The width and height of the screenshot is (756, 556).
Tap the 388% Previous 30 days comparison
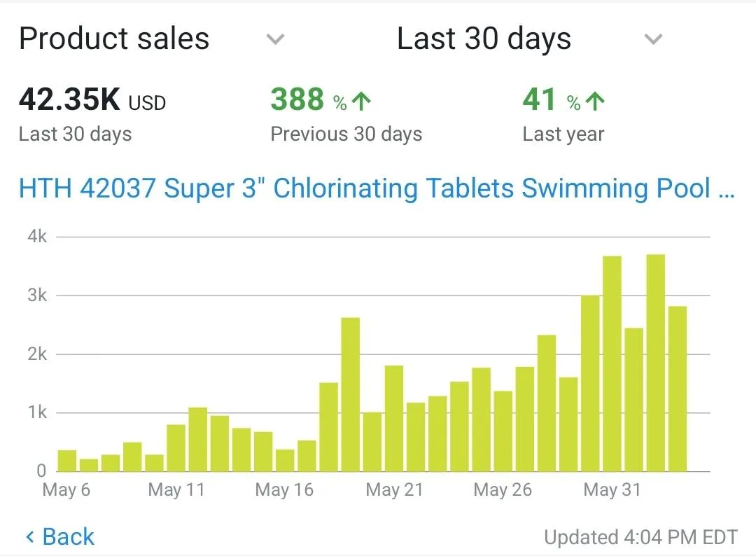point(321,102)
